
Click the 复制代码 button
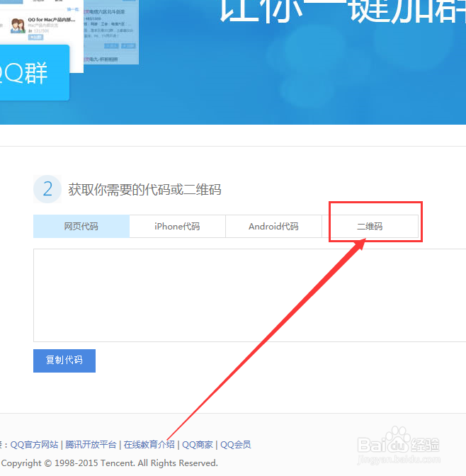click(x=64, y=361)
